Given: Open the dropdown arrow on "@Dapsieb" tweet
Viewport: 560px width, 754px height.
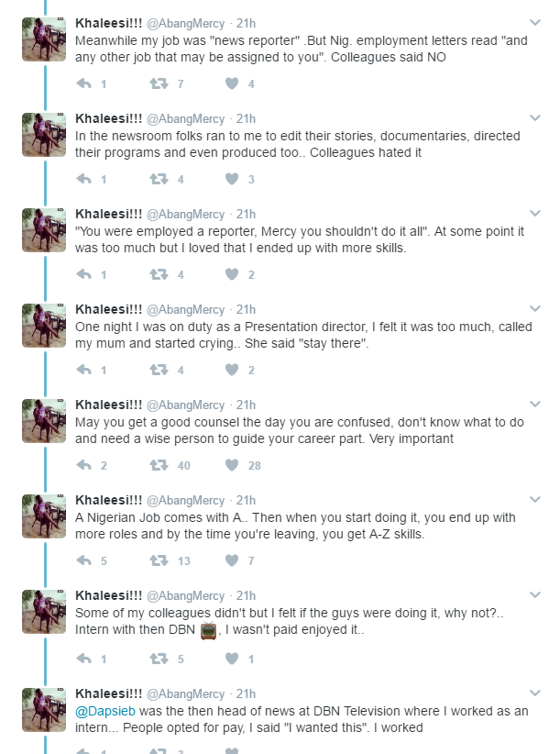Looking at the screenshot, I should [535, 692].
